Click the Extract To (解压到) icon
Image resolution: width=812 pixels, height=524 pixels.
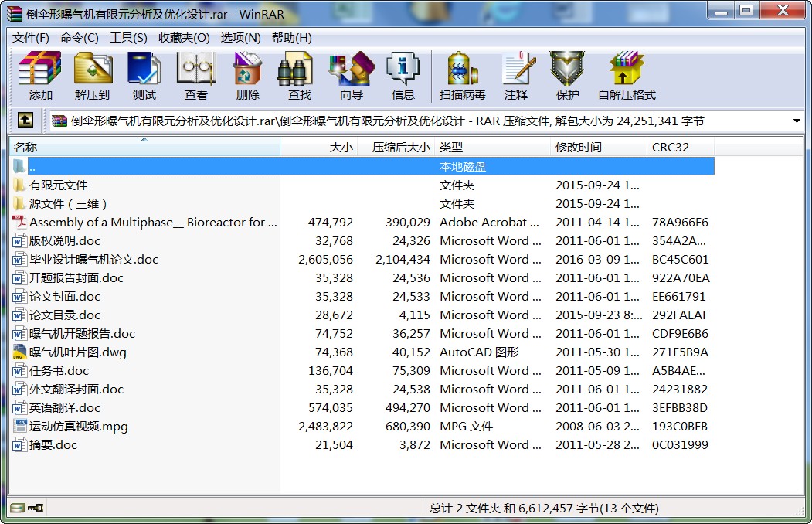click(x=92, y=77)
